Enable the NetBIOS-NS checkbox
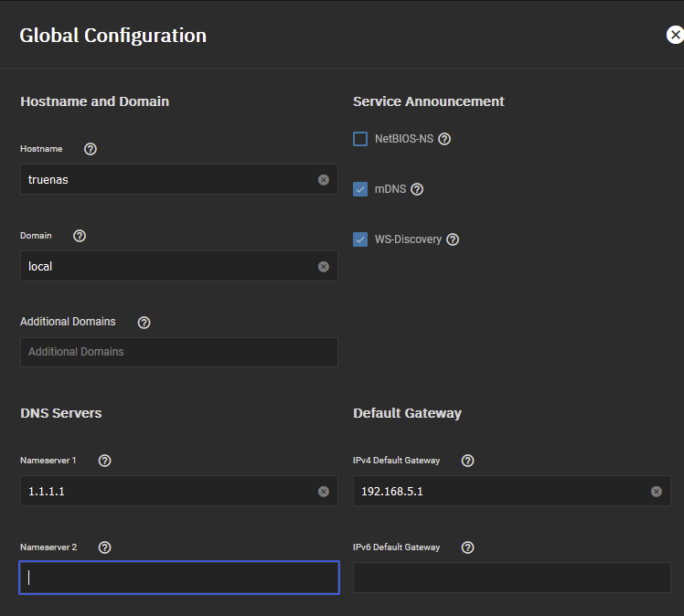 360,139
